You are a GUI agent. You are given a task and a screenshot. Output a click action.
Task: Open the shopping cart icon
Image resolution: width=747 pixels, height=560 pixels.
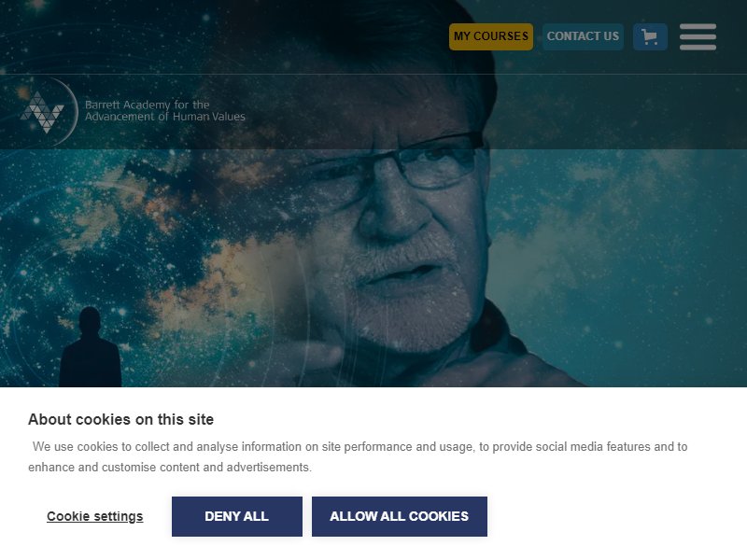(650, 36)
